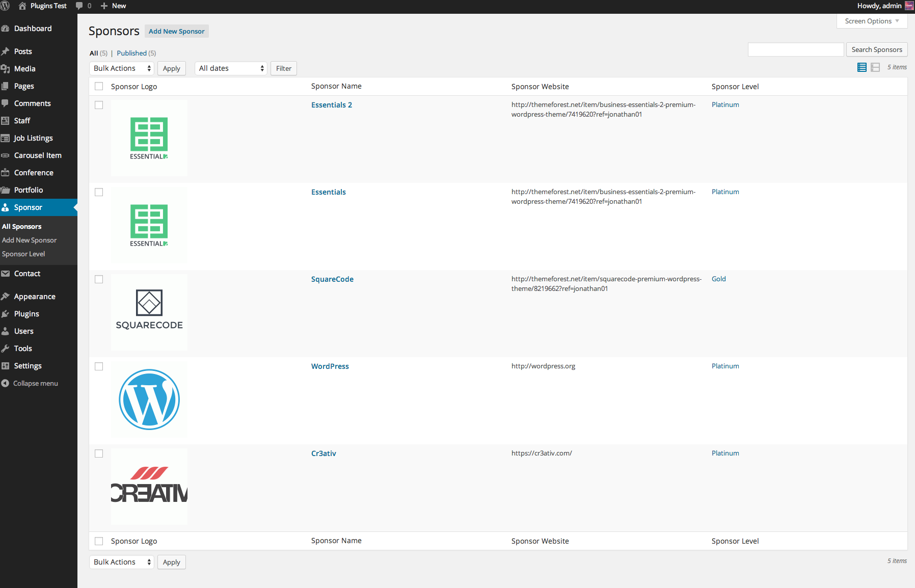Expand Screen Options panel

point(872,21)
